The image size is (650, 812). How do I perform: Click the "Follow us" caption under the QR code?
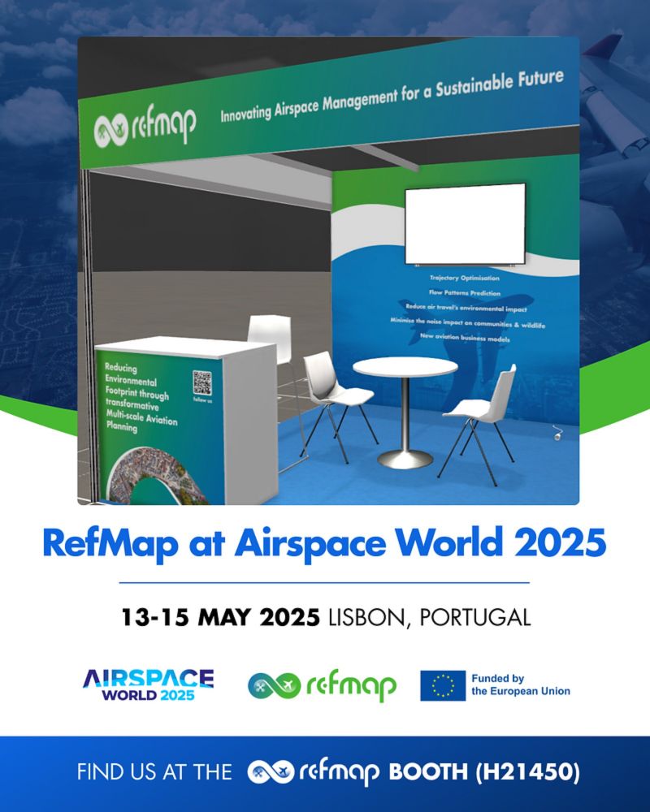(x=202, y=400)
